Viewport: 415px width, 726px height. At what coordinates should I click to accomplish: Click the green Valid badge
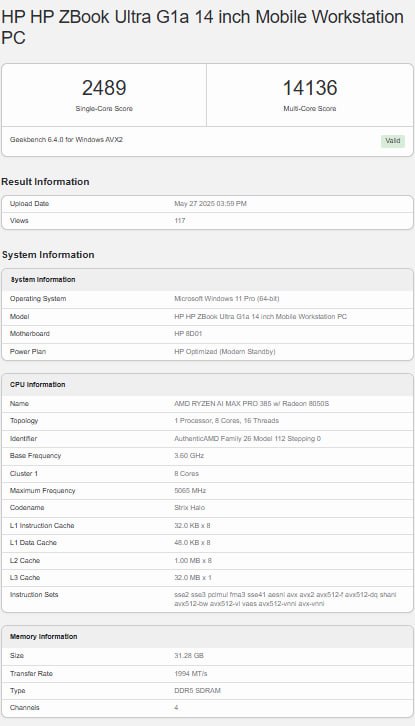[393, 141]
